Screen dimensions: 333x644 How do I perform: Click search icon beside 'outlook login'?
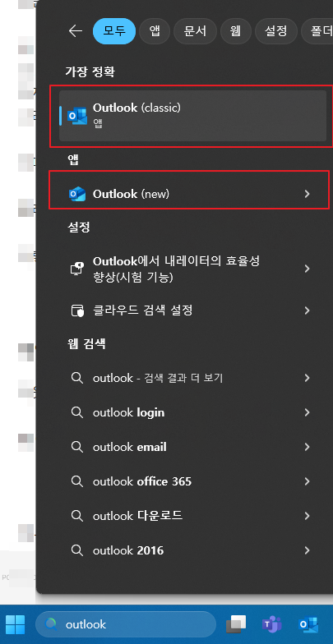click(77, 412)
